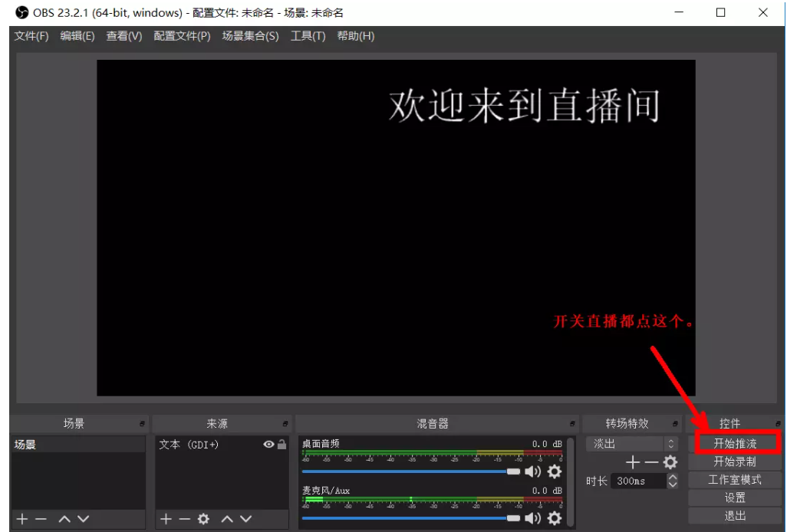Adjust 桌面音频 volume slider handle
This screenshot has height=532, width=787.
pos(513,471)
